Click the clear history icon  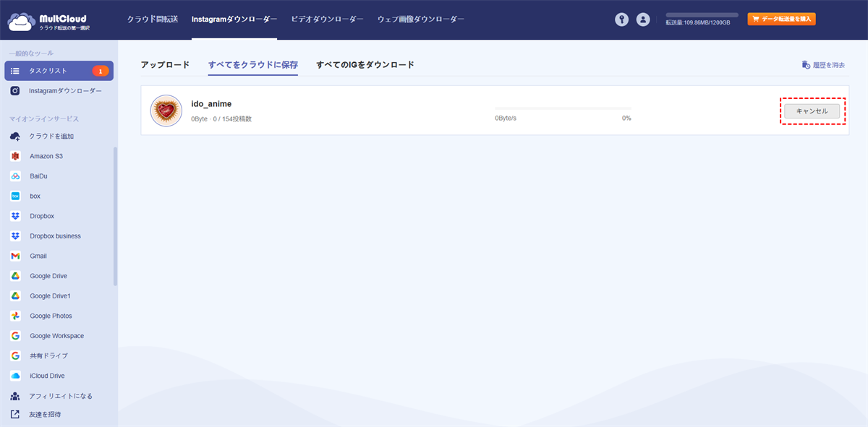tap(806, 65)
